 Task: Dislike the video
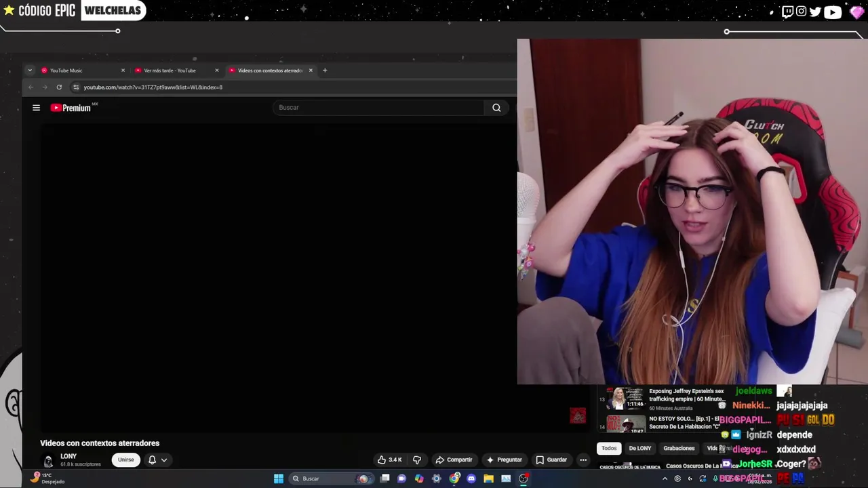point(417,460)
